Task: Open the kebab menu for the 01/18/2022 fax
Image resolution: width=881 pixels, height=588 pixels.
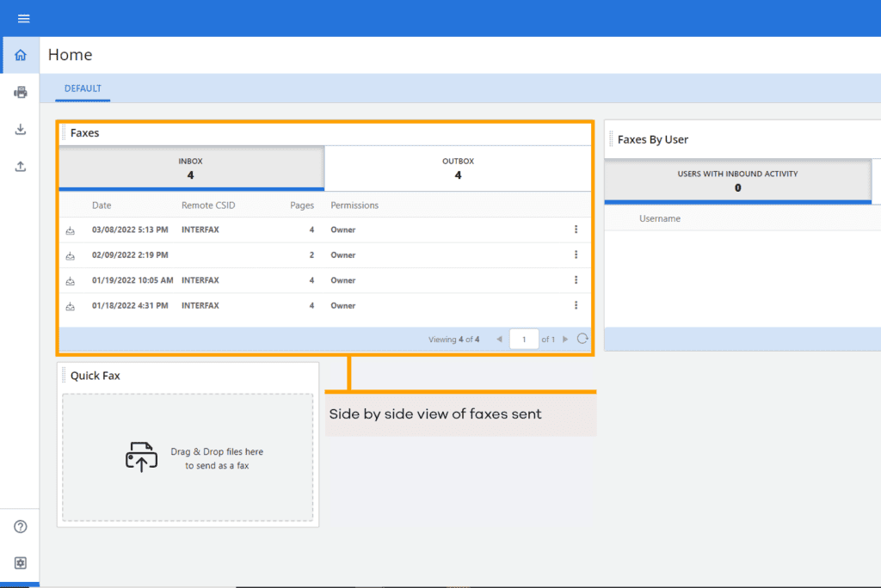Action: pos(575,305)
